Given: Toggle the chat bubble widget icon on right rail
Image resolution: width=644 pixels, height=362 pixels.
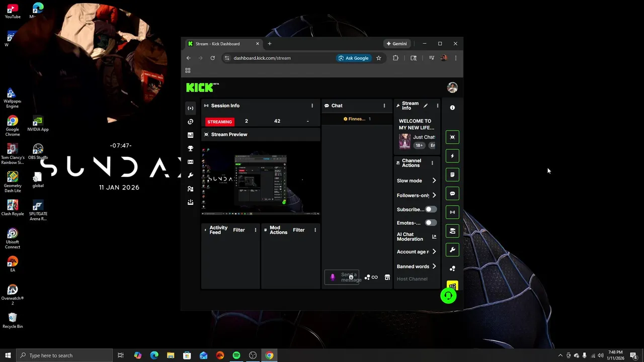Looking at the screenshot, I should pos(452,194).
